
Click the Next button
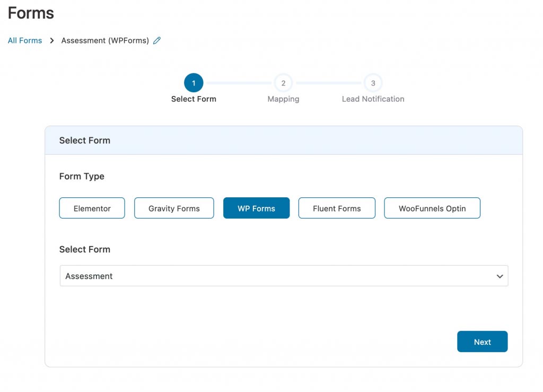[483, 342]
